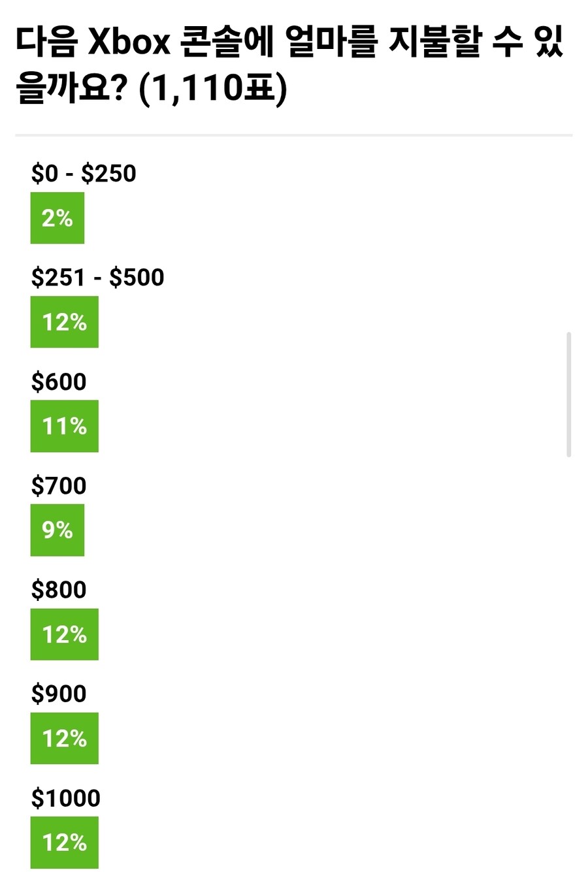Click the vertical scrollbar thumb

(x=569, y=395)
